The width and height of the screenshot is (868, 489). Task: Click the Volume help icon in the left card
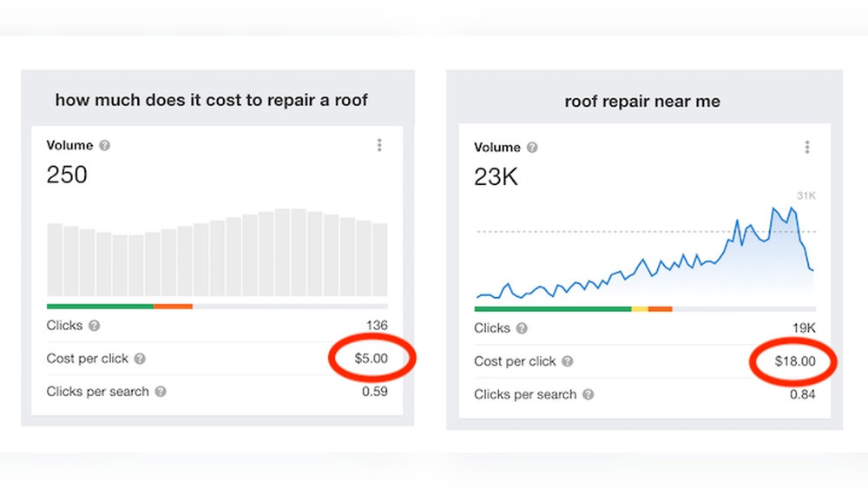coord(105,145)
